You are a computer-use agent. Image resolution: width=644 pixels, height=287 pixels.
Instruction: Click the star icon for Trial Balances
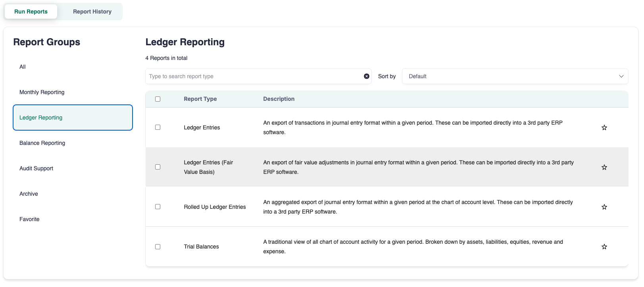click(x=604, y=247)
